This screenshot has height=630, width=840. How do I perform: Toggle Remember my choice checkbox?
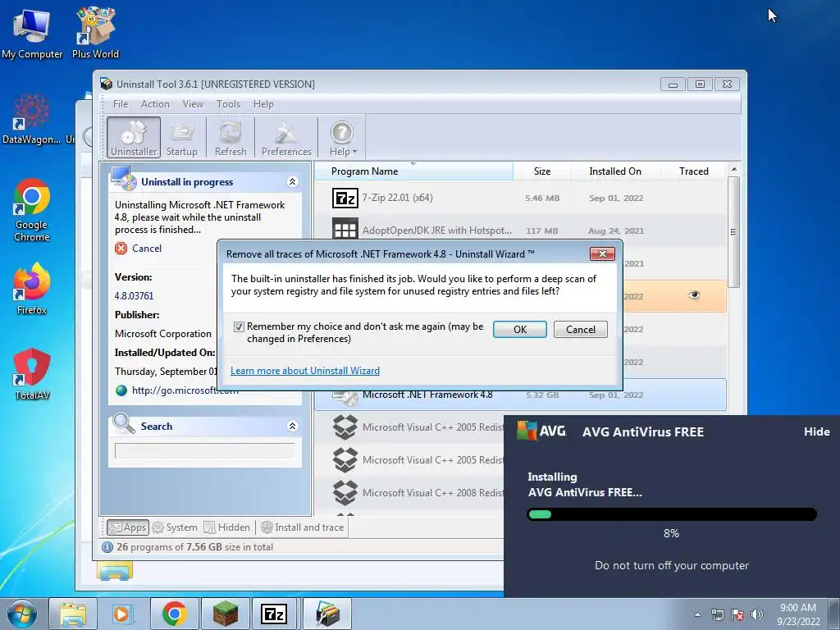[239, 326]
